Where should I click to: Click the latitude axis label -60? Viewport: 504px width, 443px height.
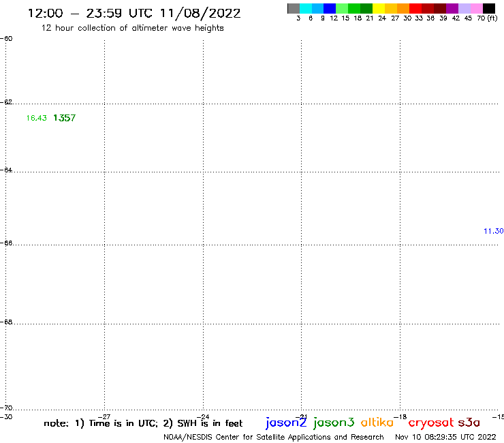[6, 39]
